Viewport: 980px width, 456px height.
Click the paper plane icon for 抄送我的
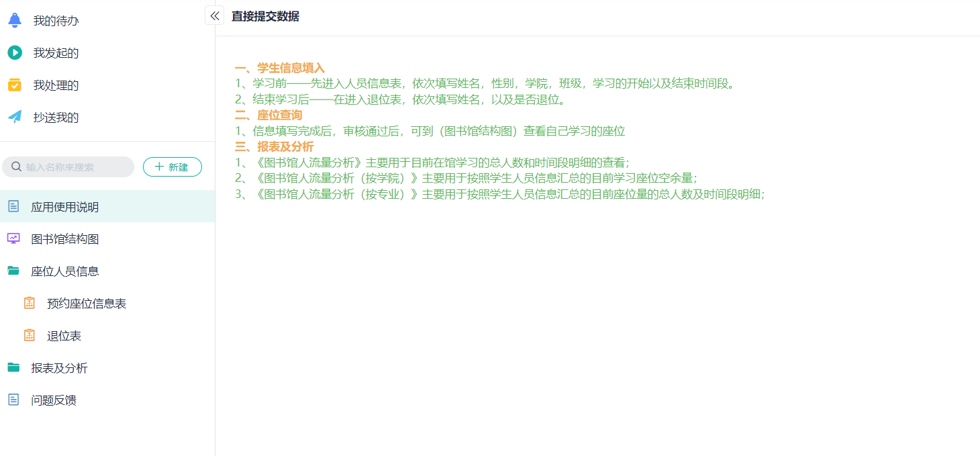tap(15, 117)
